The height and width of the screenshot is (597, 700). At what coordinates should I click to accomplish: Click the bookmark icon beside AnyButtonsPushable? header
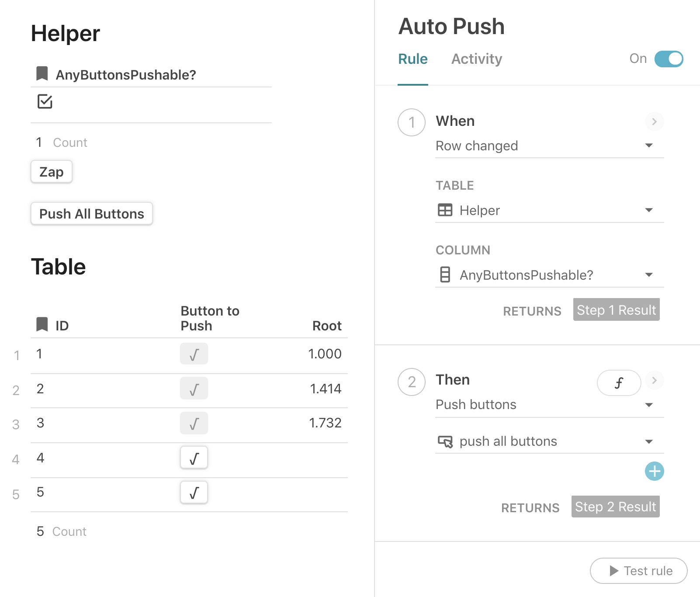point(42,74)
